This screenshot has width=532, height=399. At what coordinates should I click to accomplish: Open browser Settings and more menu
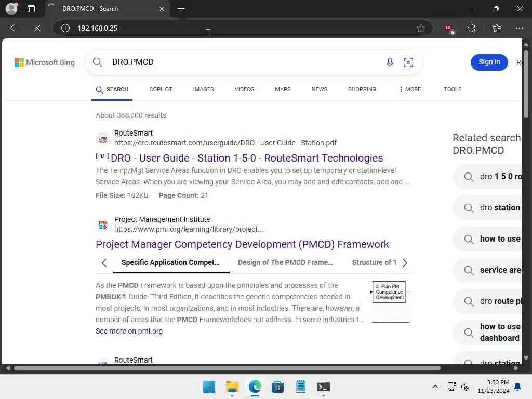coord(519,28)
